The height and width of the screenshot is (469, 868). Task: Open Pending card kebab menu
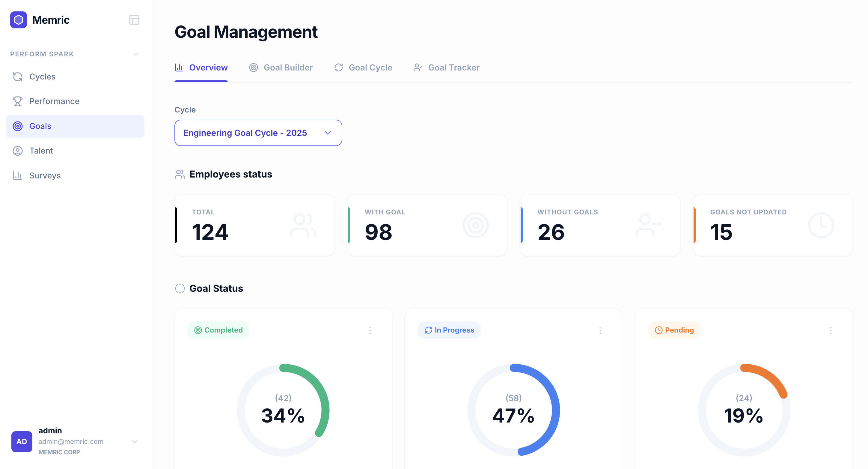[x=831, y=330]
